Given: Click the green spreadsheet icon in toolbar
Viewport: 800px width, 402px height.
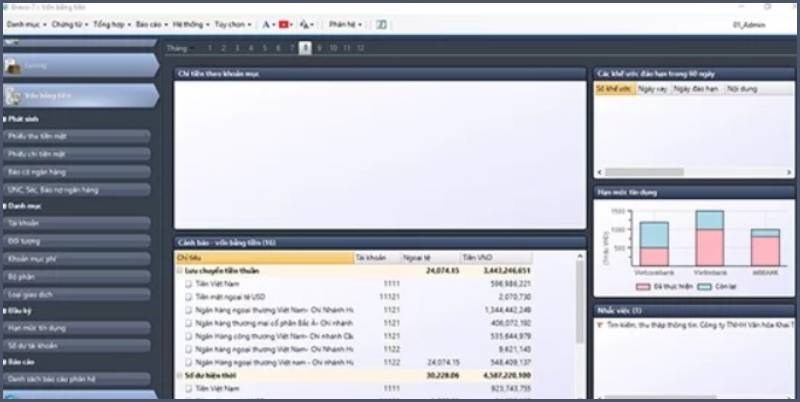Looking at the screenshot, I should 381,24.
